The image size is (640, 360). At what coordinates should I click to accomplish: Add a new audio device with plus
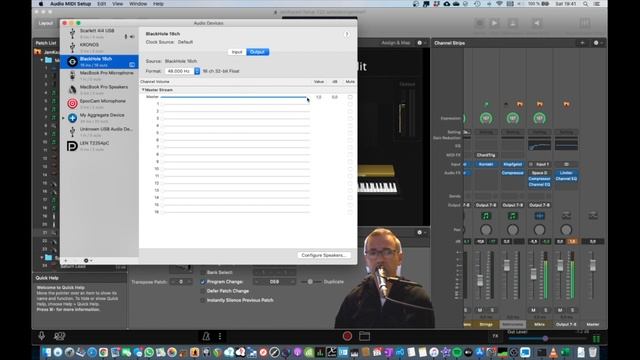click(x=66, y=260)
